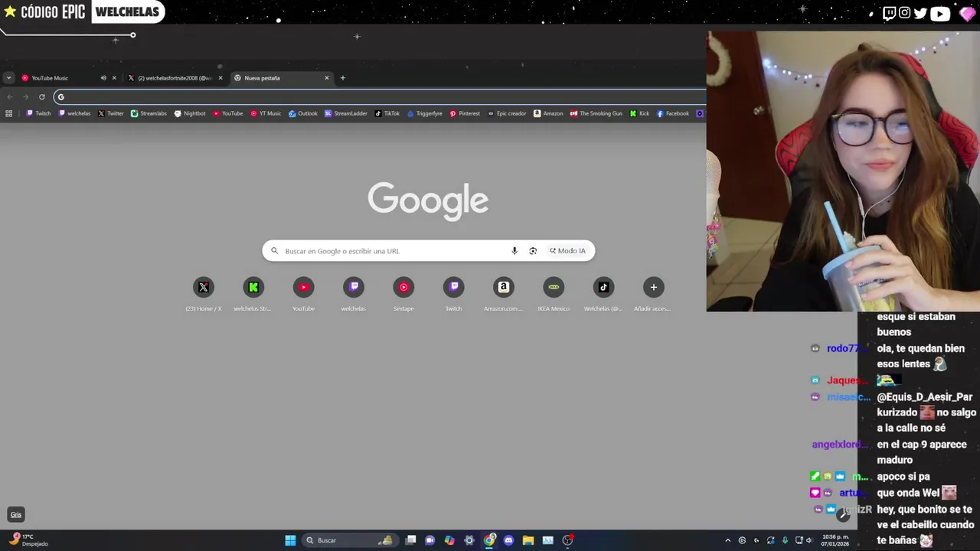Screen dimensions: 980x551
Task: Go back with the browser back arrow
Action: tap(10, 97)
